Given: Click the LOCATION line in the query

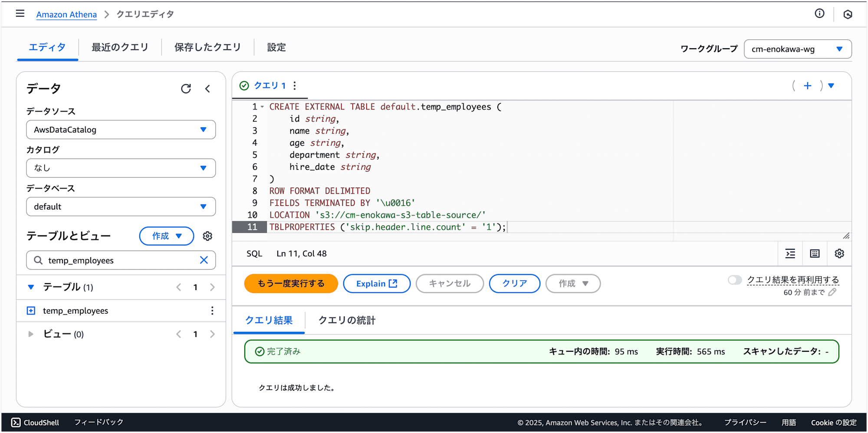Looking at the screenshot, I should tap(378, 215).
